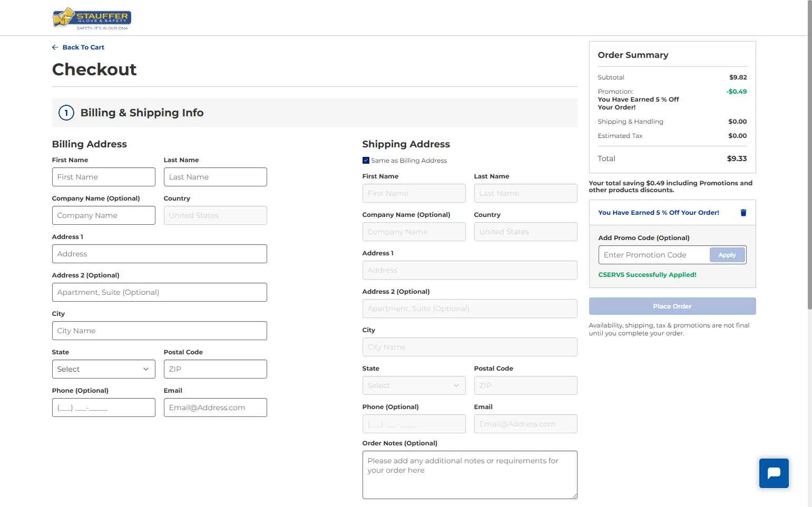Click the shipping Country field
812x507 pixels.
(x=526, y=232)
